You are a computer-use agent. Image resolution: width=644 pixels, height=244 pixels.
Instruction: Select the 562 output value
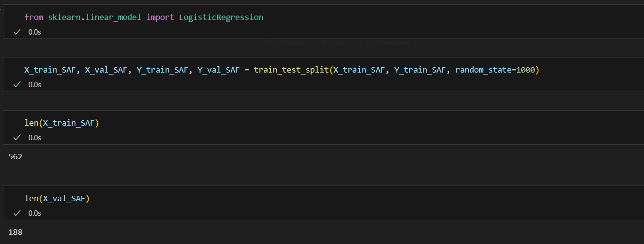16,157
